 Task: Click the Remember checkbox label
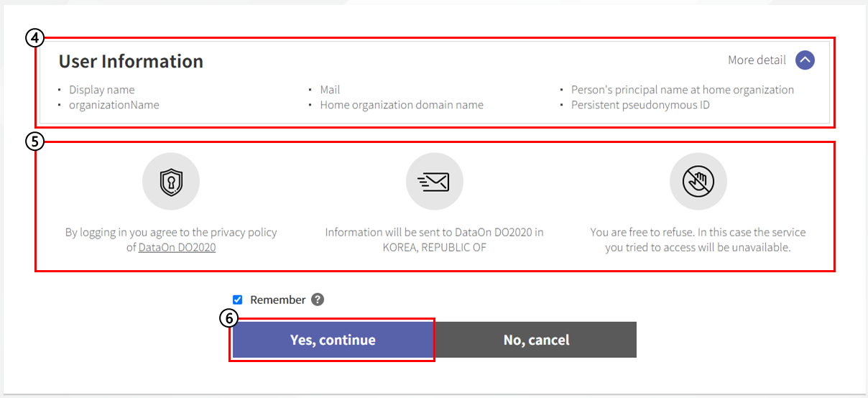coord(278,300)
